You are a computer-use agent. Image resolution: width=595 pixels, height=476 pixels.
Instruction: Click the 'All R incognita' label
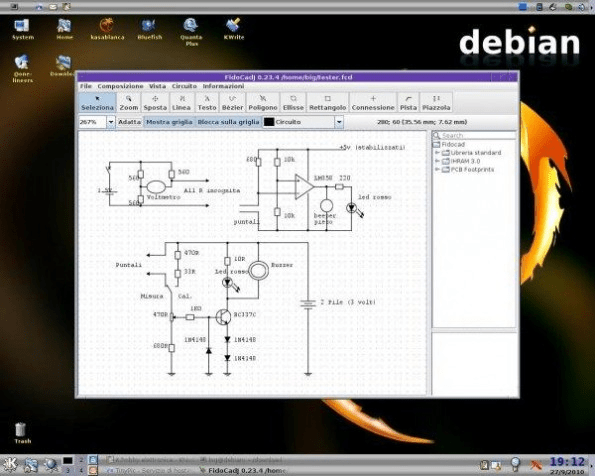(x=212, y=190)
